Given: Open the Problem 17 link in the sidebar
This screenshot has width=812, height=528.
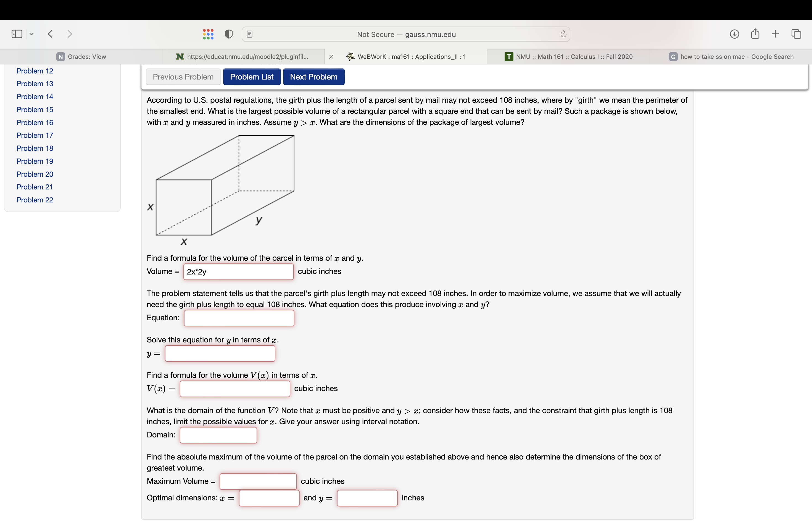Looking at the screenshot, I should point(35,135).
